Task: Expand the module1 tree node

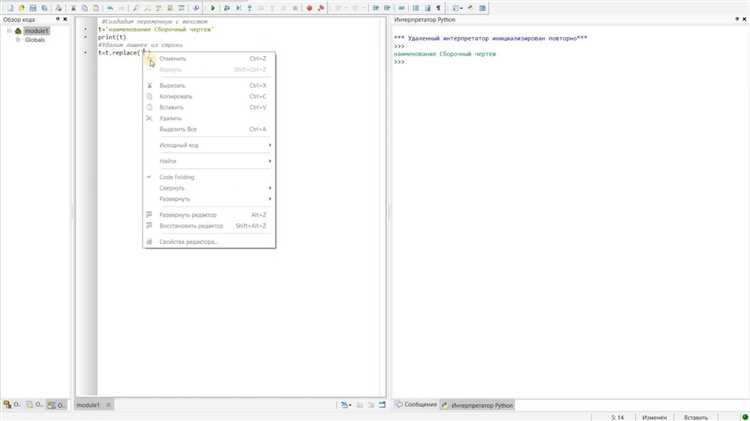Action: tap(9, 31)
